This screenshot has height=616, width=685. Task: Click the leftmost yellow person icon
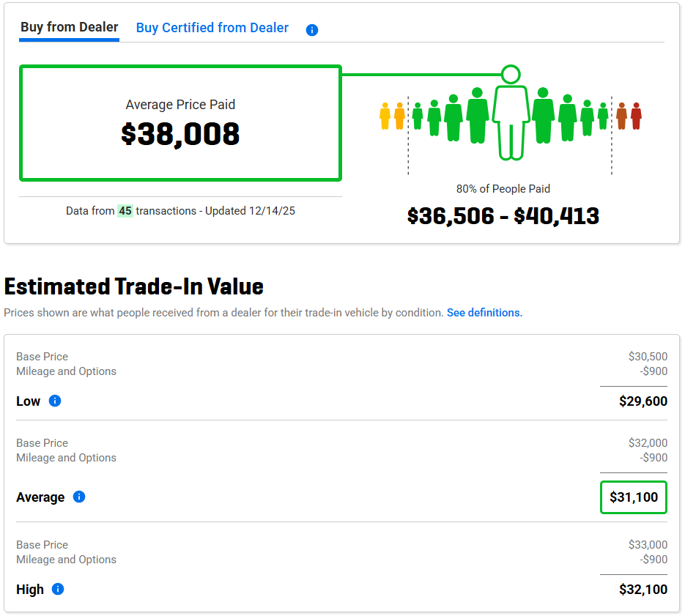click(x=385, y=116)
